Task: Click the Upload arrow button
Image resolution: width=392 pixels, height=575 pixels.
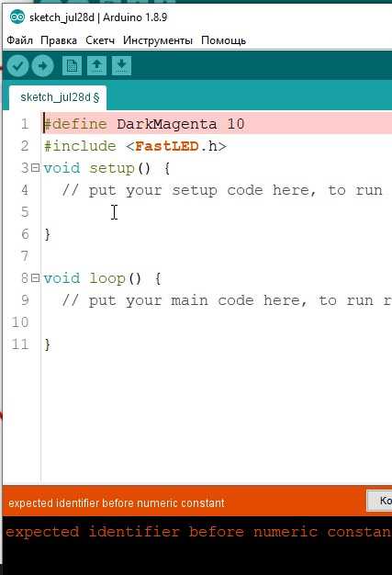Action: [x=42, y=65]
